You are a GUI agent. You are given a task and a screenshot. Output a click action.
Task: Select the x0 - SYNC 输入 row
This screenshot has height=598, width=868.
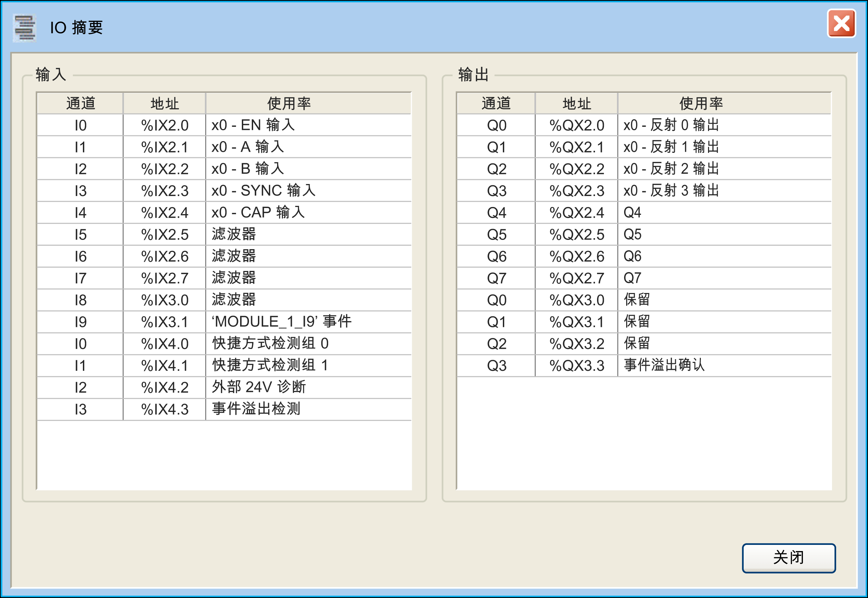(263, 191)
